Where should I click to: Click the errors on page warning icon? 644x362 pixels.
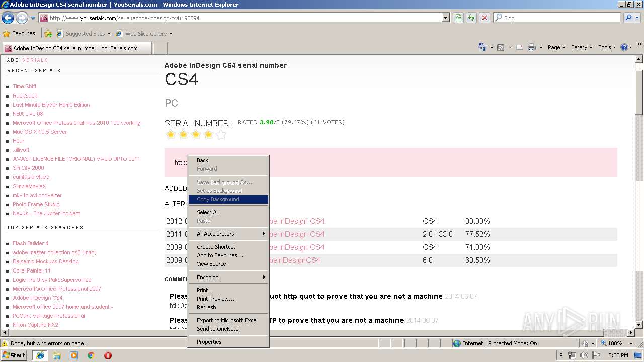pos(5,343)
